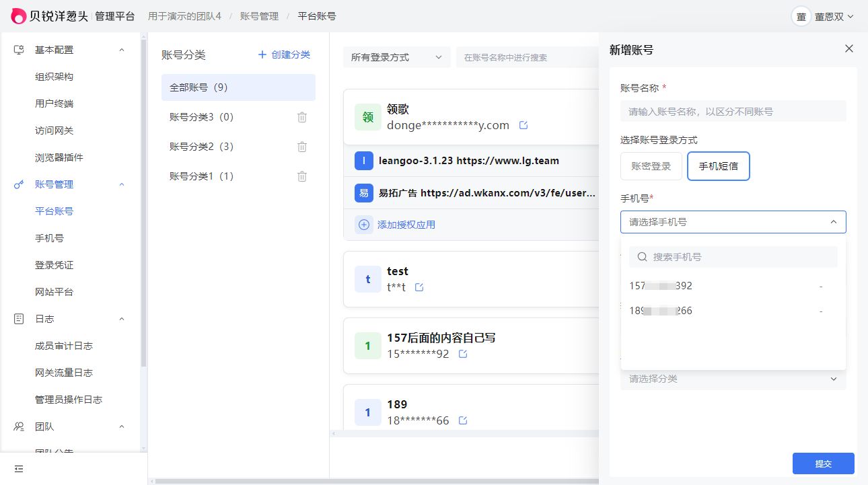Click the 基本配置 monitor icon in sidebar
The image size is (868, 485).
coord(19,50)
